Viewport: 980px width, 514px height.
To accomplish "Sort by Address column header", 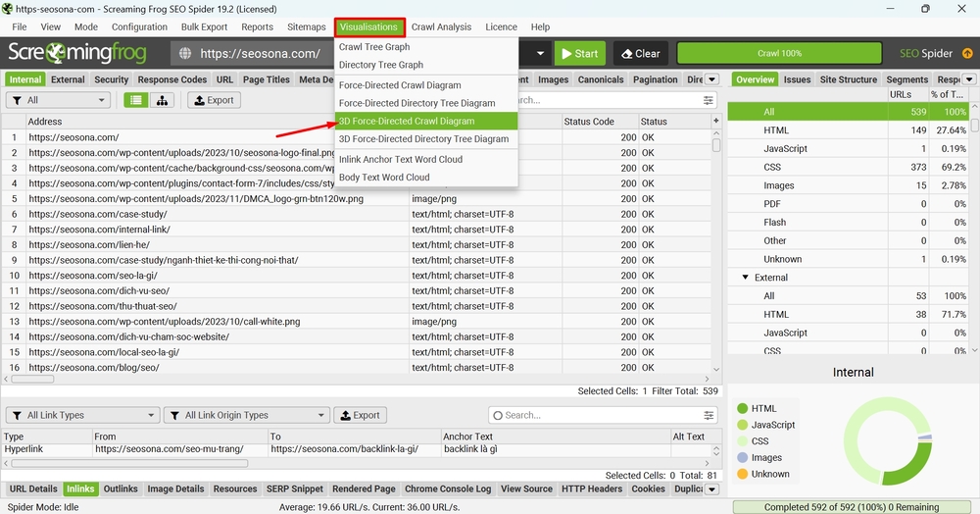I will tap(217, 122).
